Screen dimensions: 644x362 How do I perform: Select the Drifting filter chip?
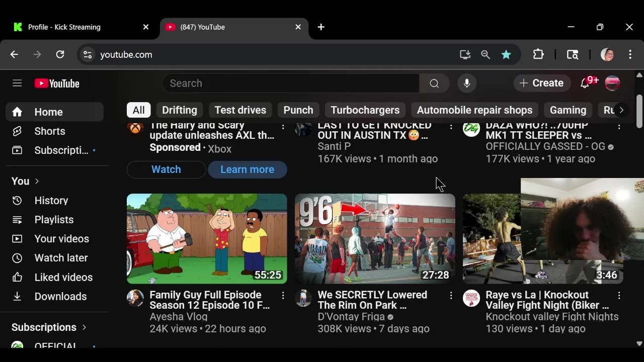(x=180, y=110)
